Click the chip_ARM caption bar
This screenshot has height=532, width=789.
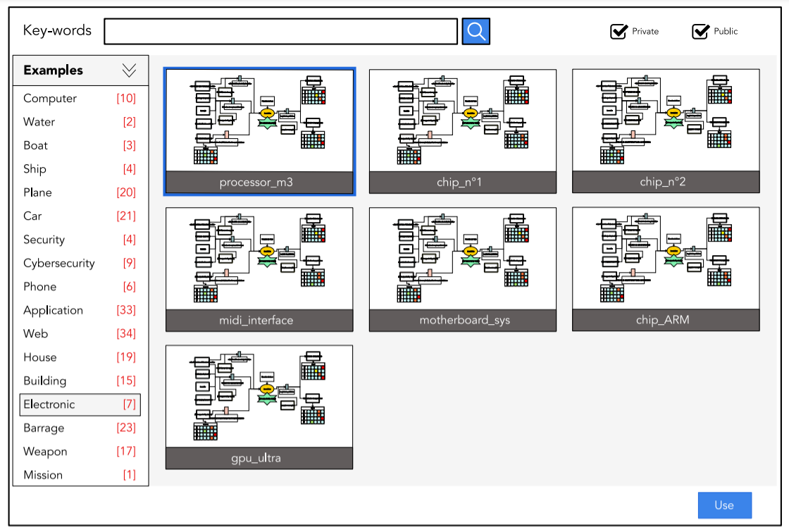tap(666, 320)
